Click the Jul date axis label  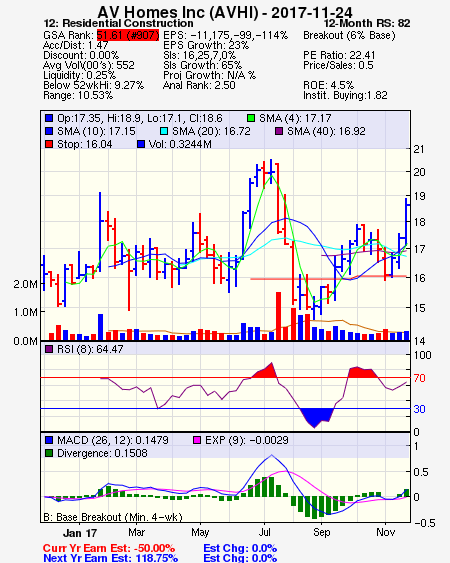point(265,532)
